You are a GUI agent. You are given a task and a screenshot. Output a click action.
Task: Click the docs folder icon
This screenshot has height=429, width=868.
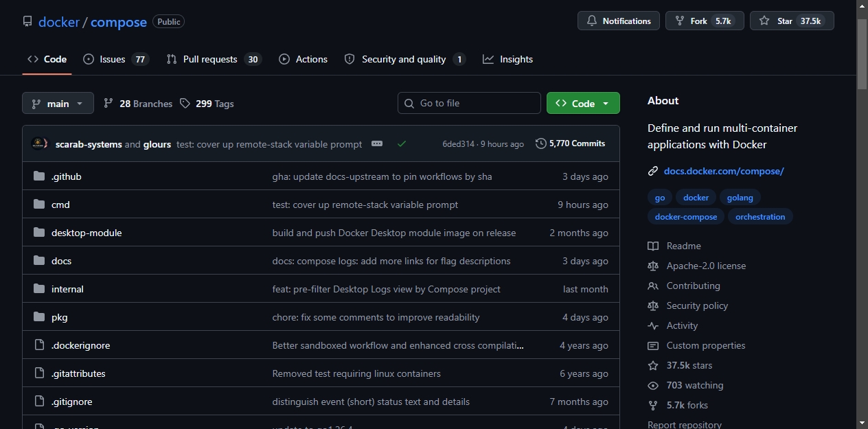click(39, 261)
